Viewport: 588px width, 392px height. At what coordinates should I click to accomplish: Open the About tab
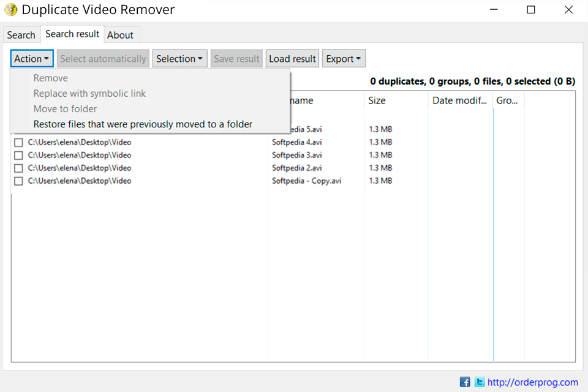pyautogui.click(x=121, y=35)
